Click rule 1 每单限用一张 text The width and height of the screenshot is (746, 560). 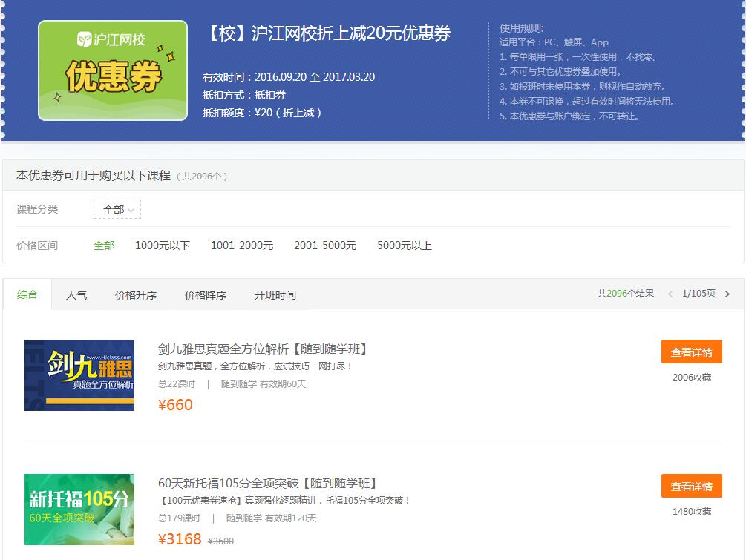[x=578, y=57]
